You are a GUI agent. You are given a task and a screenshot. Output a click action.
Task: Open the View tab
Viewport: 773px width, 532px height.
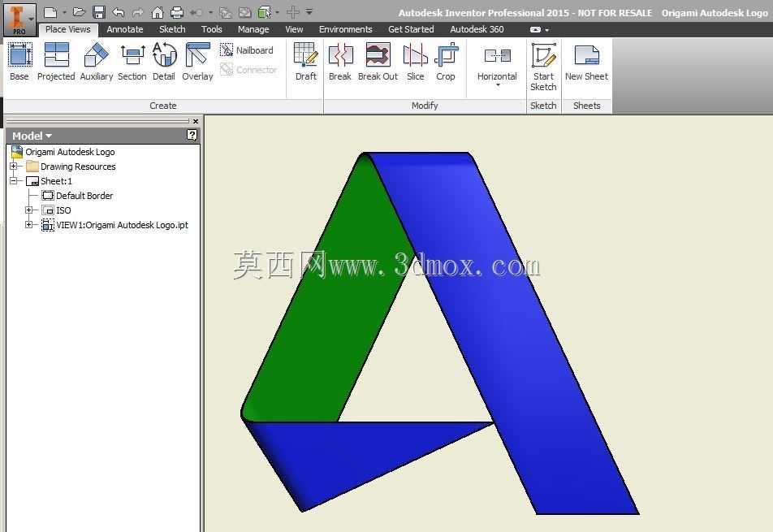294,29
